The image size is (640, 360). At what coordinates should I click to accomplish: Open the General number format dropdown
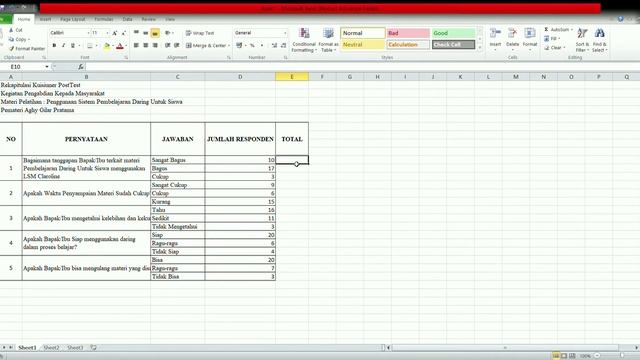[x=285, y=33]
